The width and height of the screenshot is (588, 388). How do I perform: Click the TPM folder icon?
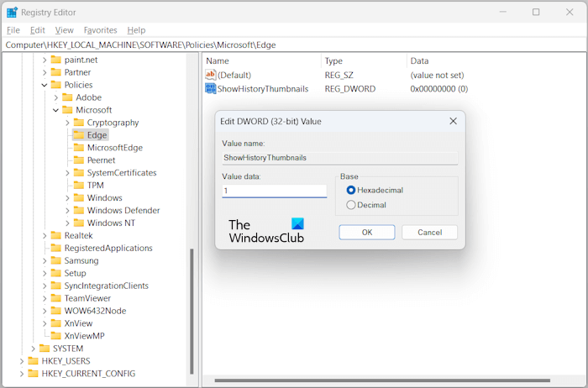79,186
